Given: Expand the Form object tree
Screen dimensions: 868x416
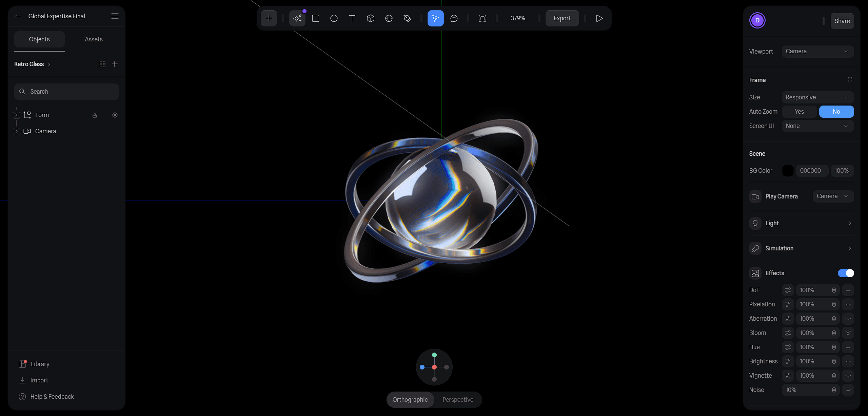Looking at the screenshot, I should coord(16,115).
